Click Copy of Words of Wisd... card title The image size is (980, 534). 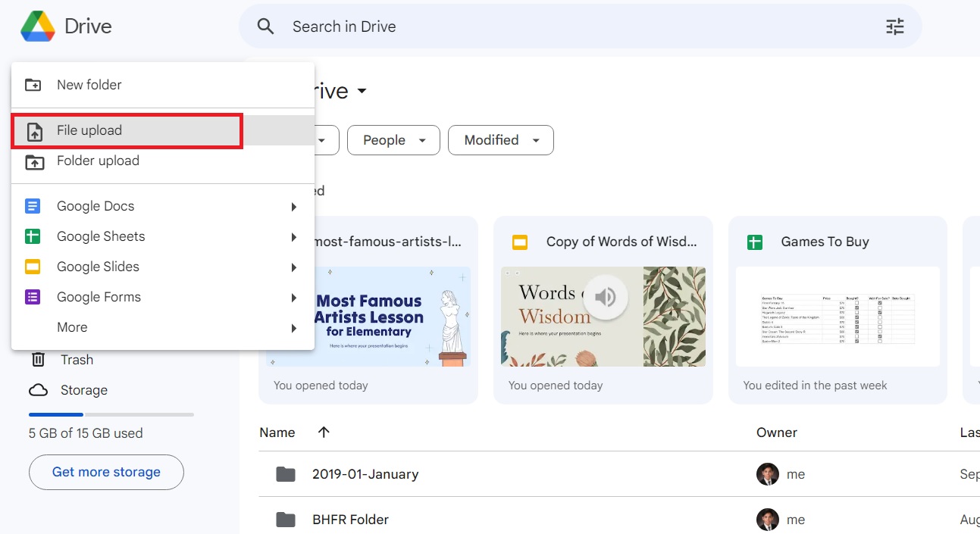(622, 242)
